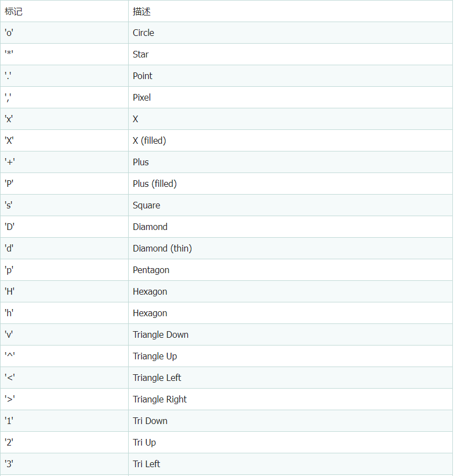The height and width of the screenshot is (476, 454).
Task: Click the 标记 column header
Action: [x=14, y=12]
